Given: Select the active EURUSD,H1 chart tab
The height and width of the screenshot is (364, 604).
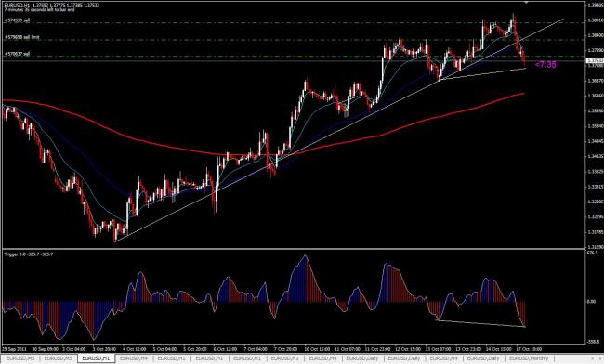Looking at the screenshot, I should click(x=97, y=358).
